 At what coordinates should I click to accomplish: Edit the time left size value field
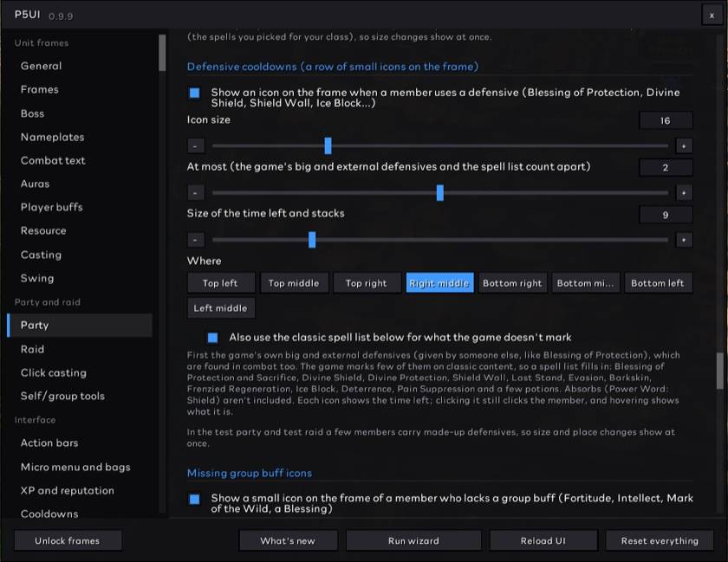(666, 215)
